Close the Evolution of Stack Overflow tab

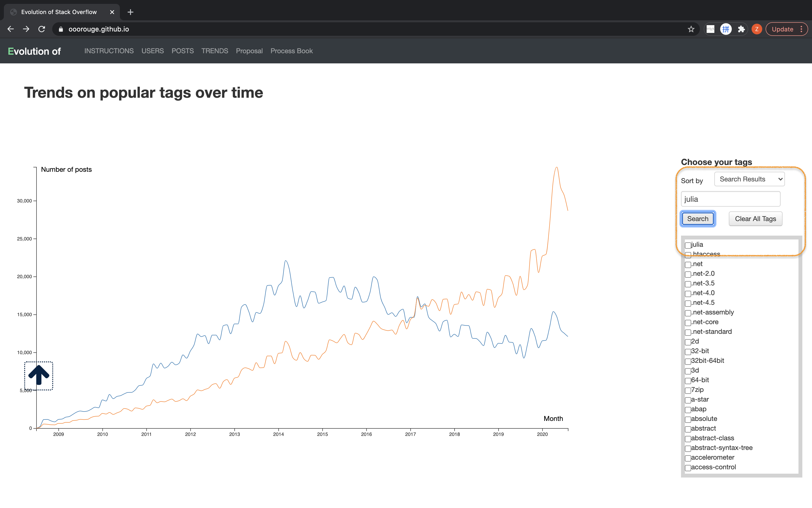tap(112, 12)
